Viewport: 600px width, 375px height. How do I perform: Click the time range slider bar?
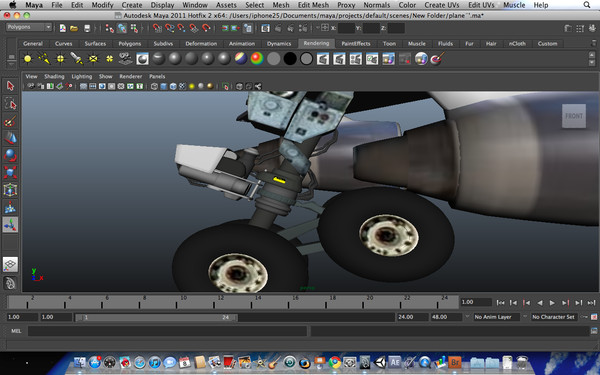pyautogui.click(x=157, y=317)
